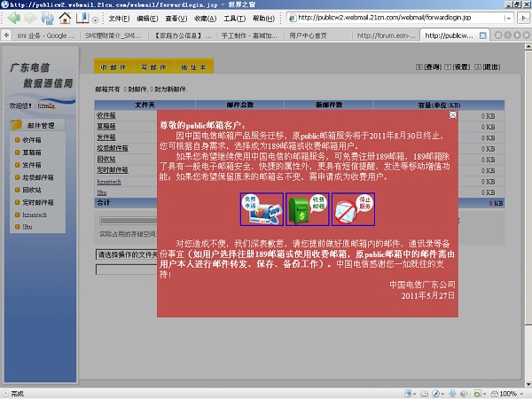Open the 帮助(H) menu
Screen dimensions: 532x399
(x=263, y=19)
